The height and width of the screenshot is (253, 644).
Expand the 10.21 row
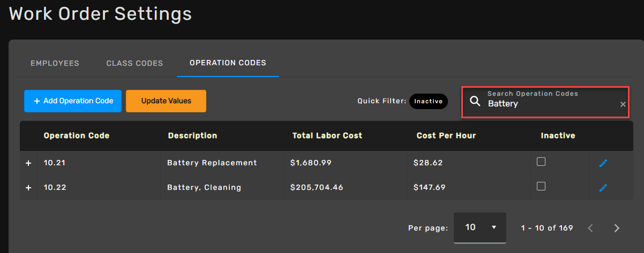(28, 163)
